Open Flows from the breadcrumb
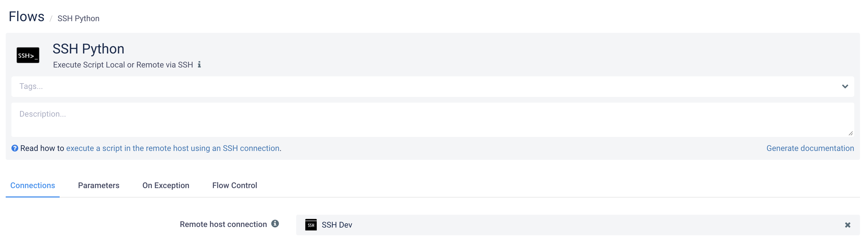Screen dimensions: 868x247 [x=26, y=16]
